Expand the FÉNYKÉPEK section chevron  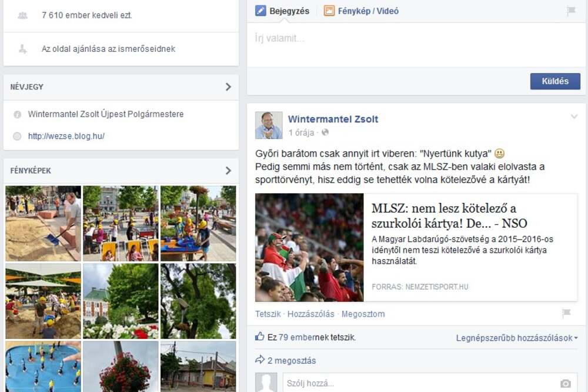coord(228,171)
